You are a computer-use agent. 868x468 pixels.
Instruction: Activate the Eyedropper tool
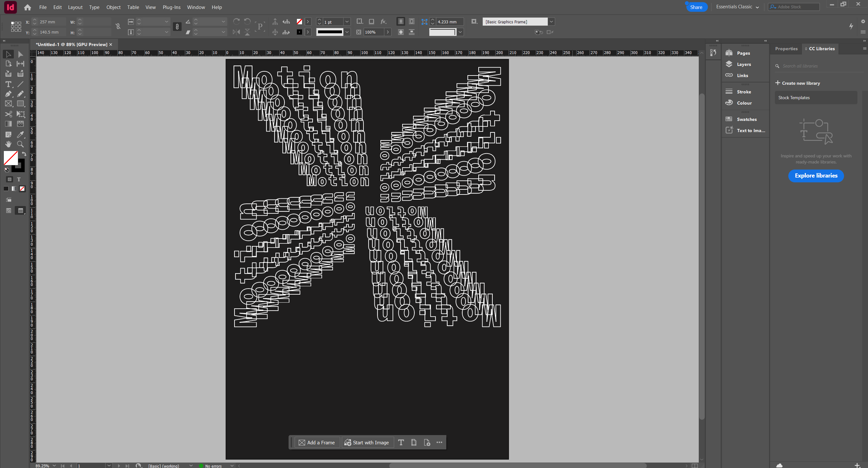tap(20, 134)
